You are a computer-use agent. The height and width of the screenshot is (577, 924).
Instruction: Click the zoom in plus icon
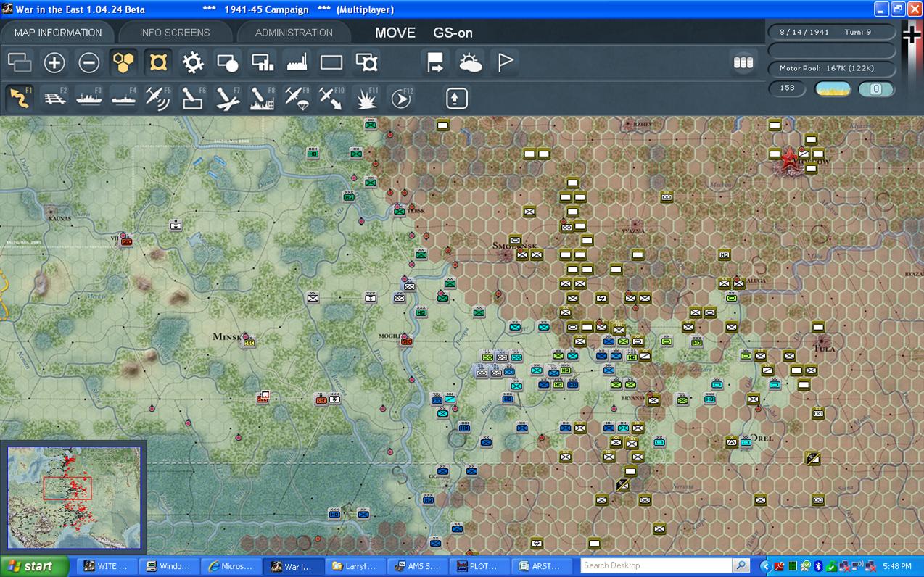[x=54, y=63]
